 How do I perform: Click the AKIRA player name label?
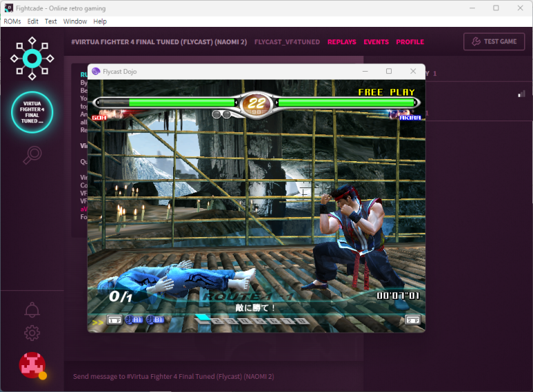410,118
